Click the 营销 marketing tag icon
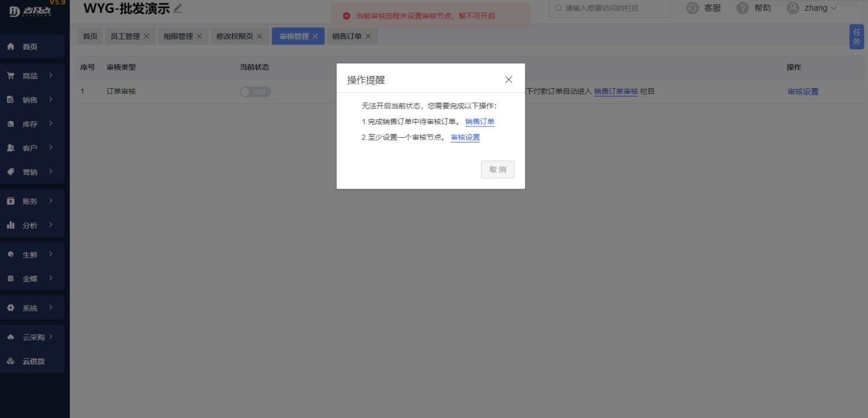The image size is (868, 418). 11,172
